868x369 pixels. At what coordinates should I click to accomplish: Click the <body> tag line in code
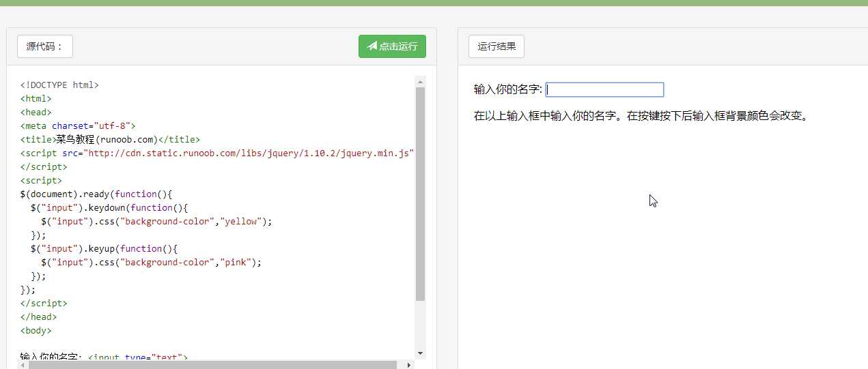(36, 331)
